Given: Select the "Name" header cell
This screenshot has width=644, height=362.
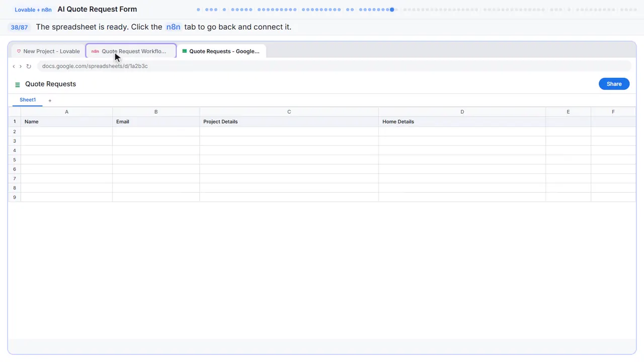Looking at the screenshot, I should click(x=66, y=122).
